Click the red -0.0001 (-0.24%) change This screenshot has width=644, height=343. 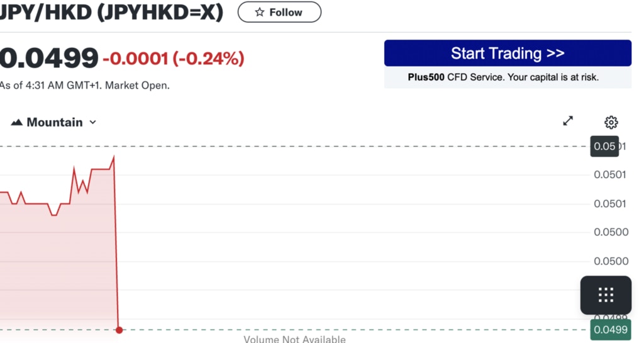[174, 59]
